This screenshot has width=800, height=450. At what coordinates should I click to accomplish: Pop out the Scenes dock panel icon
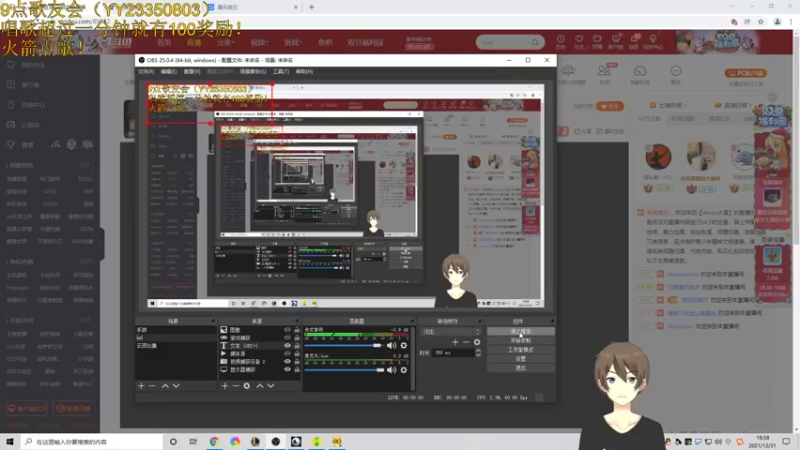pos(213,321)
